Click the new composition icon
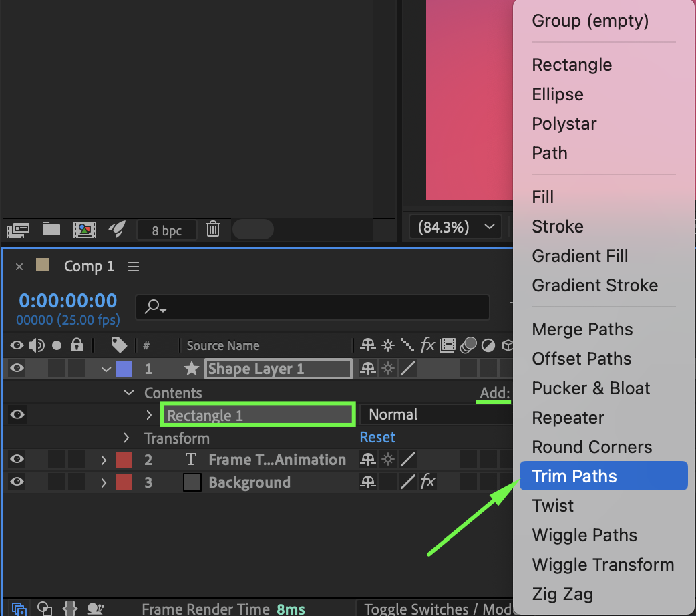This screenshot has height=616, width=696. (84, 230)
